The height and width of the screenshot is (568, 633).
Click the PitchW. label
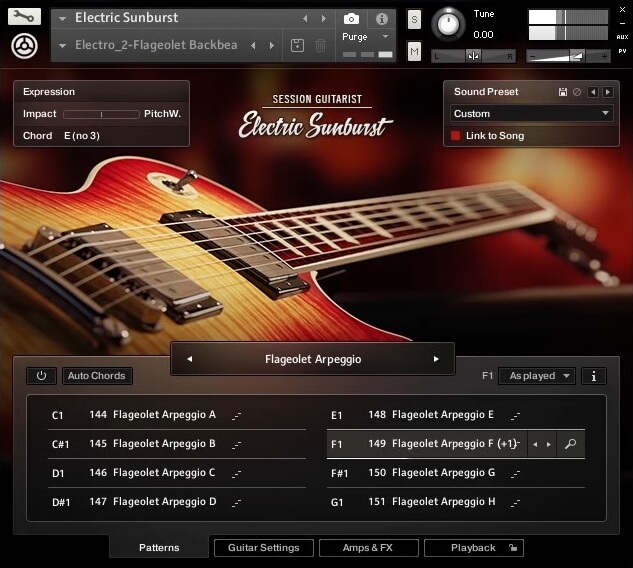[x=162, y=114]
